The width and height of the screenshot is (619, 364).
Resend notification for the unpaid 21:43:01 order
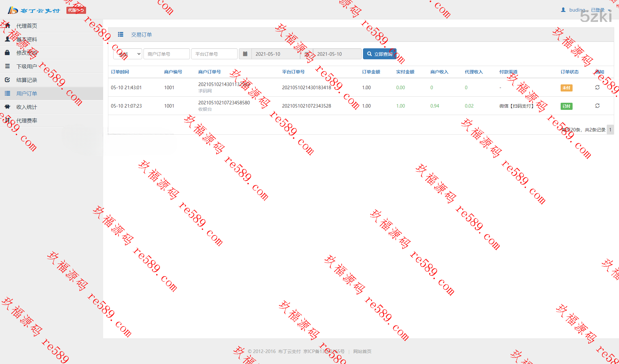pyautogui.click(x=597, y=87)
